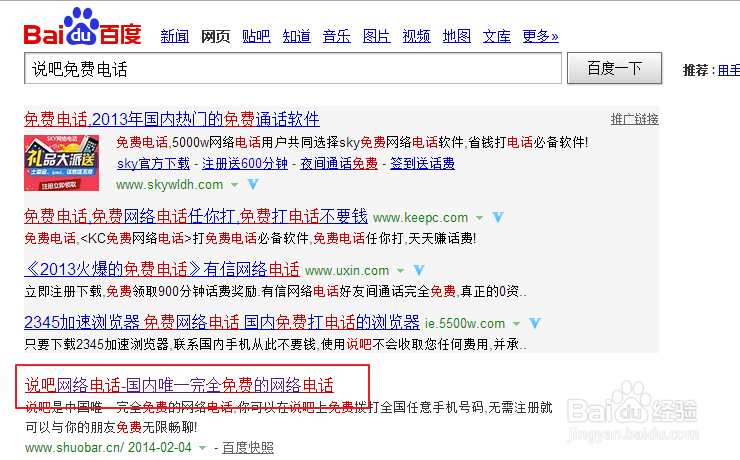This screenshot has height=460, width=740.
Task: Open the sky官方下载 sublink
Action: [153, 164]
